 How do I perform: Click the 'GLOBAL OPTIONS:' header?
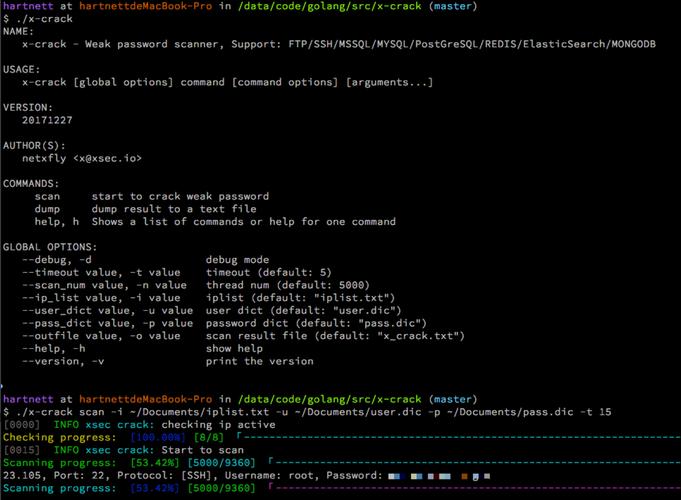click(x=50, y=247)
